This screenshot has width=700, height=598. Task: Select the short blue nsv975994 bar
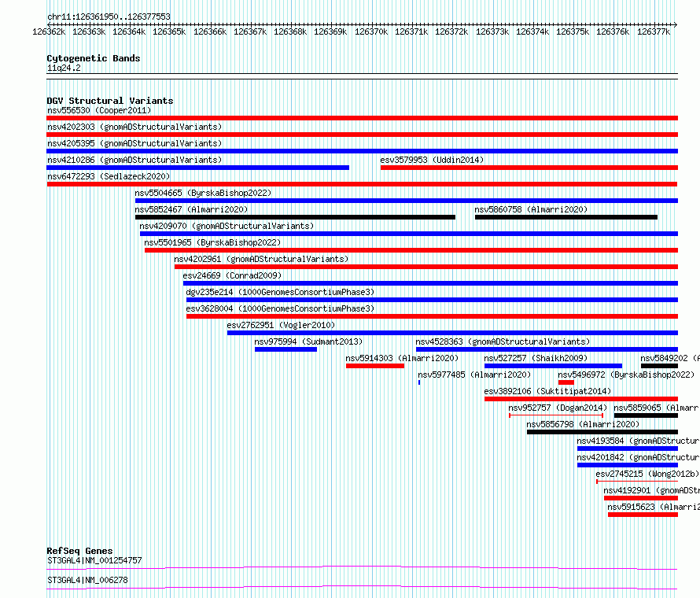click(x=286, y=349)
